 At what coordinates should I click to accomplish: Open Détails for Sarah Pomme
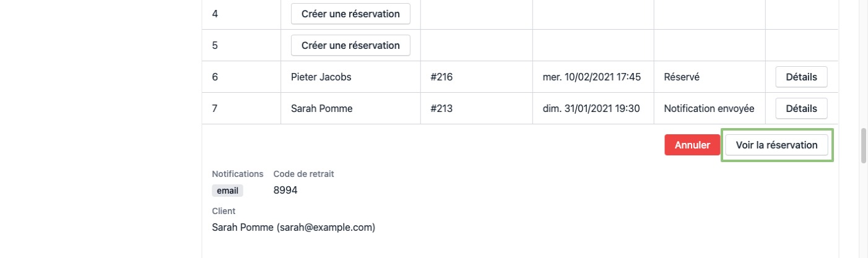click(x=801, y=108)
